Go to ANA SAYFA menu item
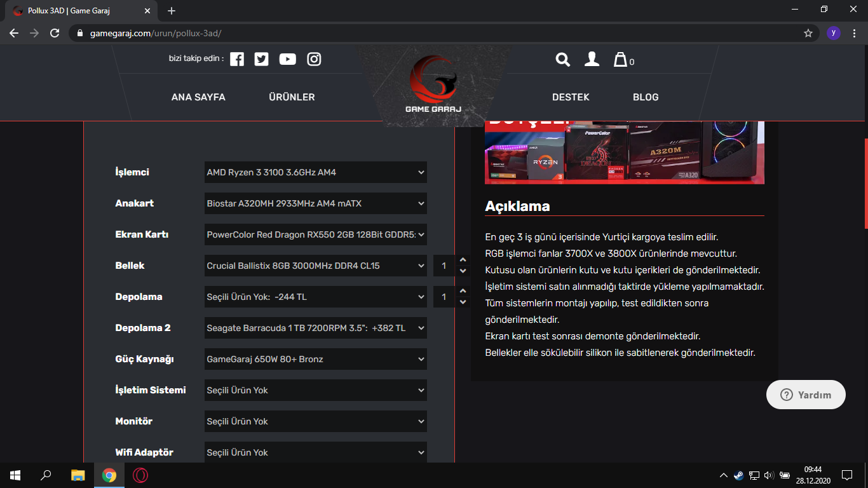 click(198, 97)
